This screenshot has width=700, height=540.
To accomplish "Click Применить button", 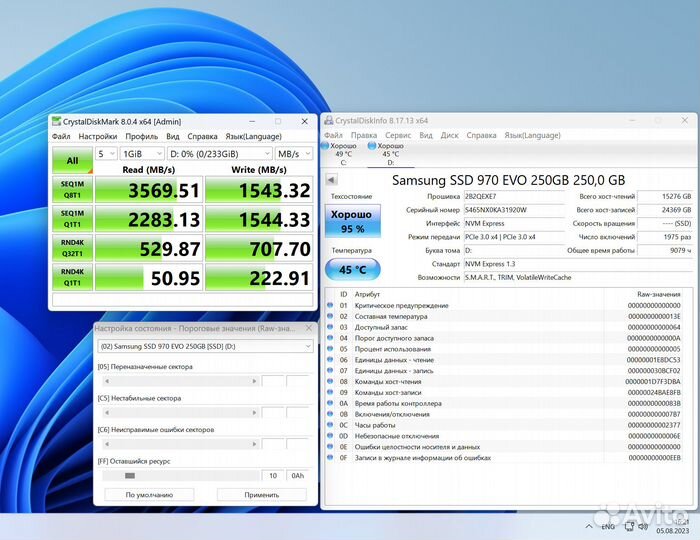I will tap(262, 495).
